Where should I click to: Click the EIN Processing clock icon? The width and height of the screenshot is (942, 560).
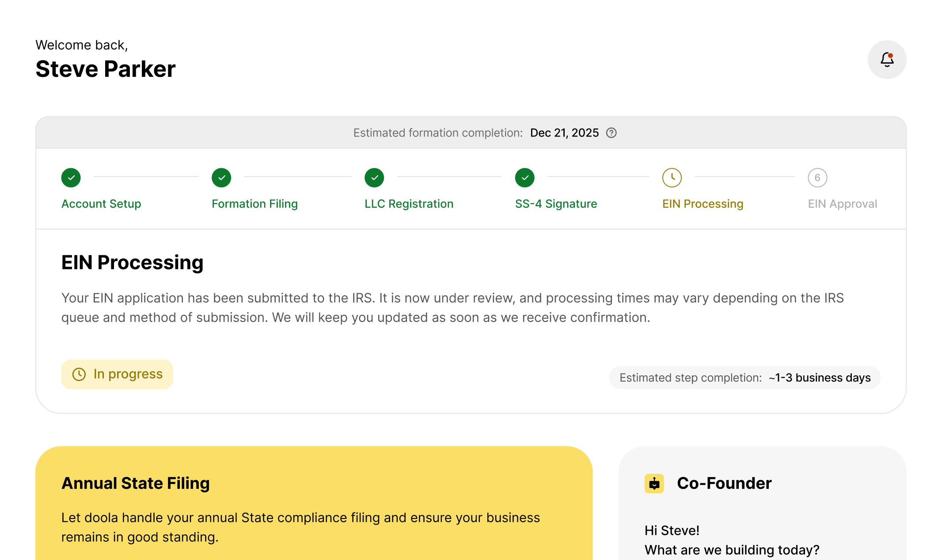pos(672,178)
